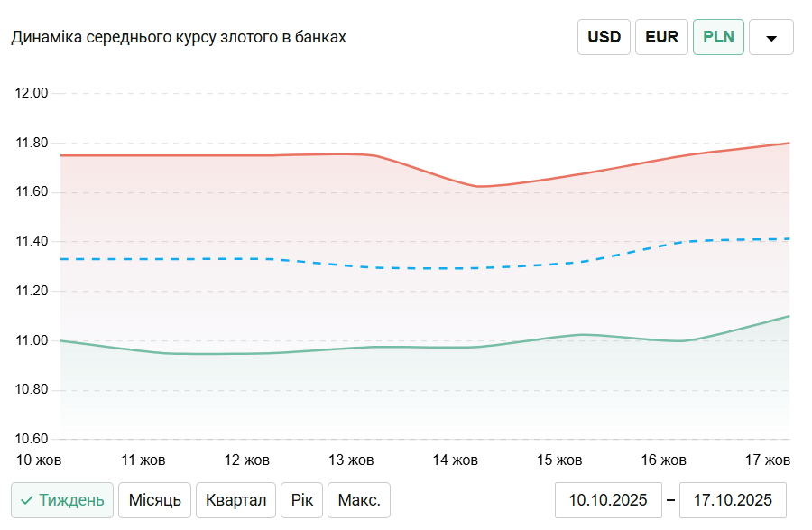Click the 14 жов x-axis label
812x530 pixels.
[455, 460]
